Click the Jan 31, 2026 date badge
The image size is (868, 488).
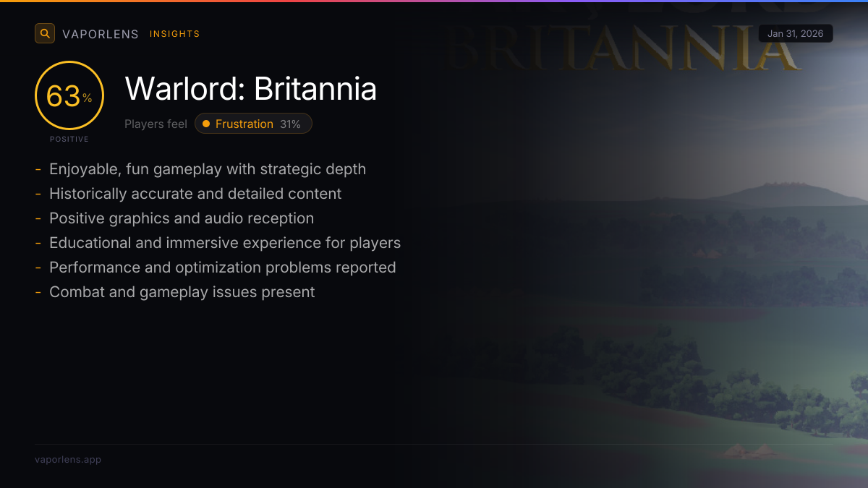[795, 34]
